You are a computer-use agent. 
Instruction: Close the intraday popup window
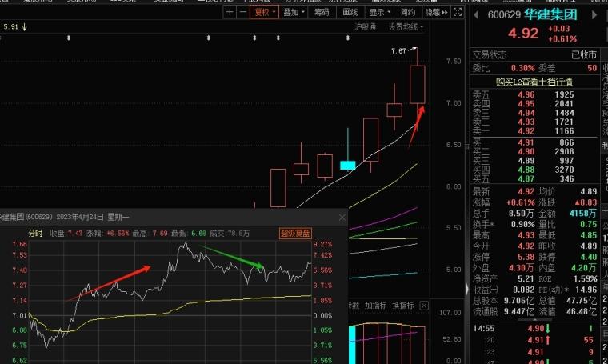coord(342,218)
